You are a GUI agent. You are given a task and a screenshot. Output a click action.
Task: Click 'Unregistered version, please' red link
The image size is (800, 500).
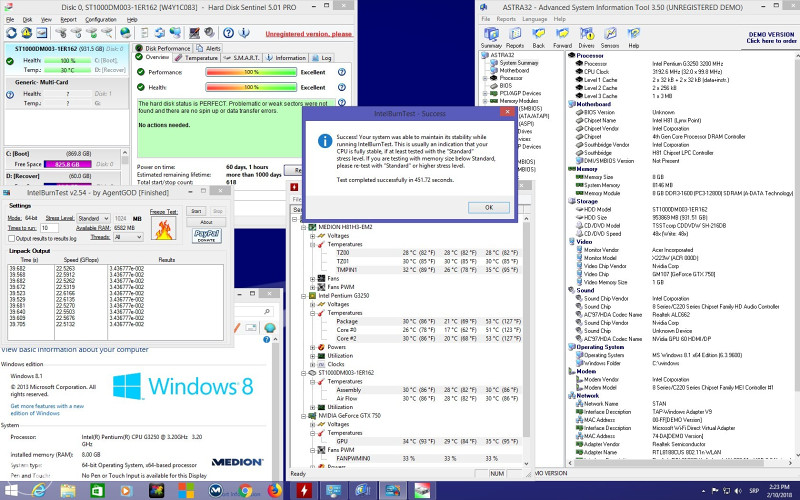pos(309,34)
